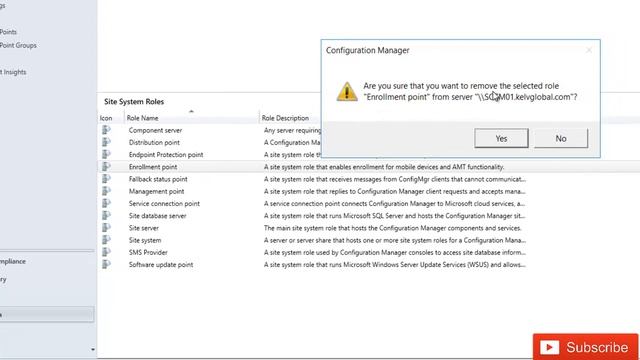Select the Enrollment point role name
This screenshot has height=360, width=640.
153,167
